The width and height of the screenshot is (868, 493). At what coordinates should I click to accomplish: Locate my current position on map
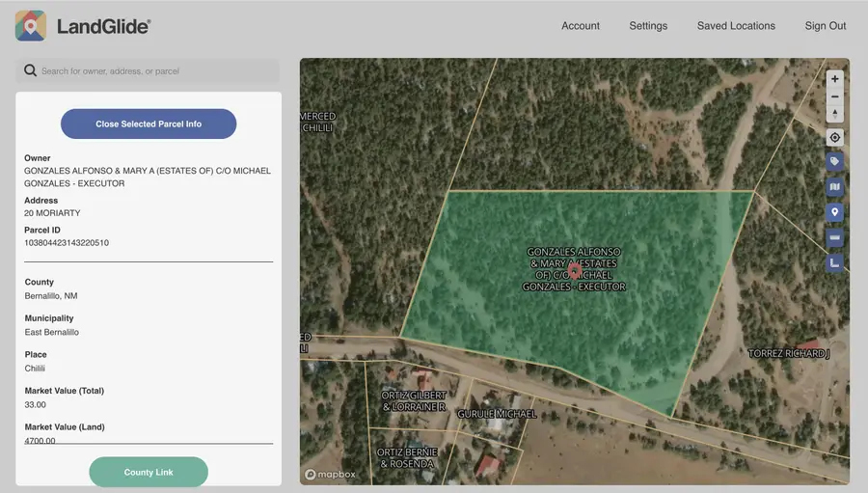[835, 138]
